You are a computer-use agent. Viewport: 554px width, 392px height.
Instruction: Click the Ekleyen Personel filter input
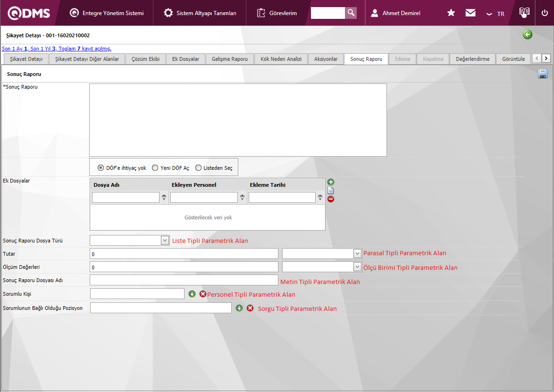pyautogui.click(x=204, y=197)
